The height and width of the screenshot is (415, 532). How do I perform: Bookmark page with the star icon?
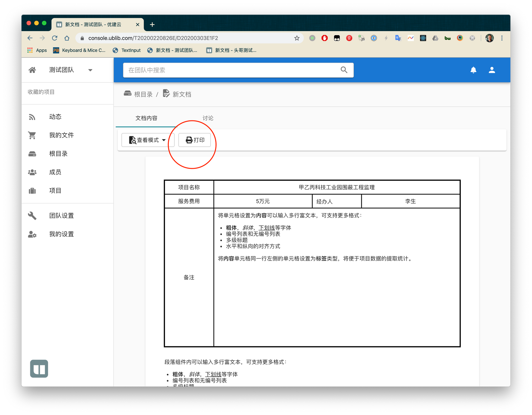coord(297,38)
